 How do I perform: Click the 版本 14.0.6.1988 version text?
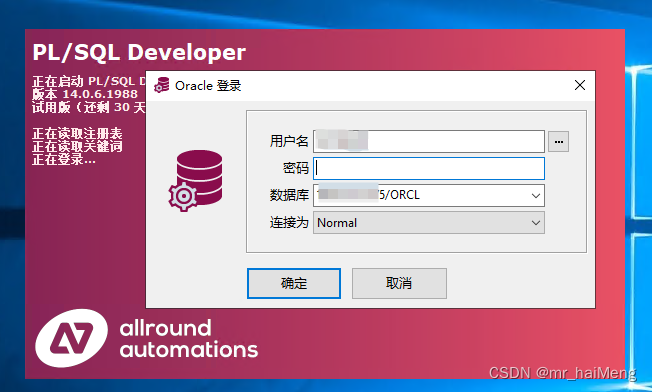[x=85, y=94]
